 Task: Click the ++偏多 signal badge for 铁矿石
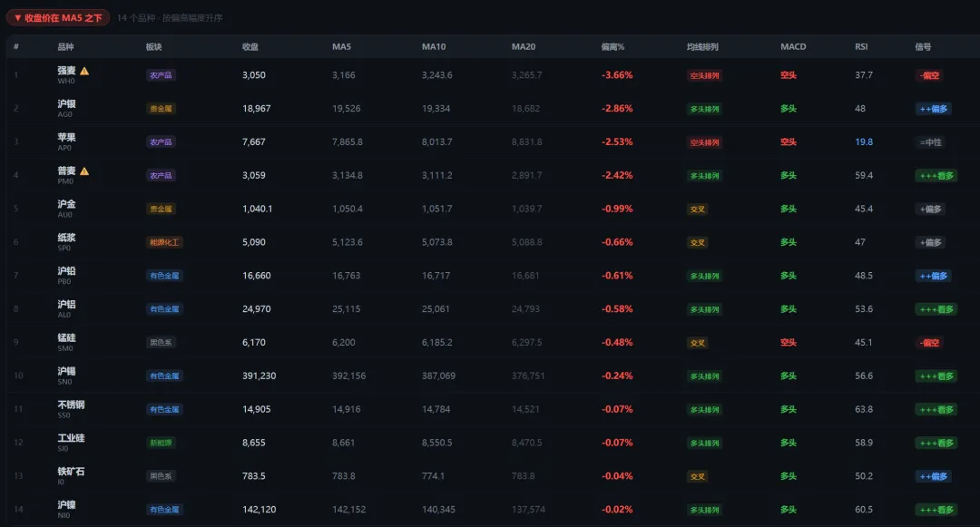click(x=933, y=476)
